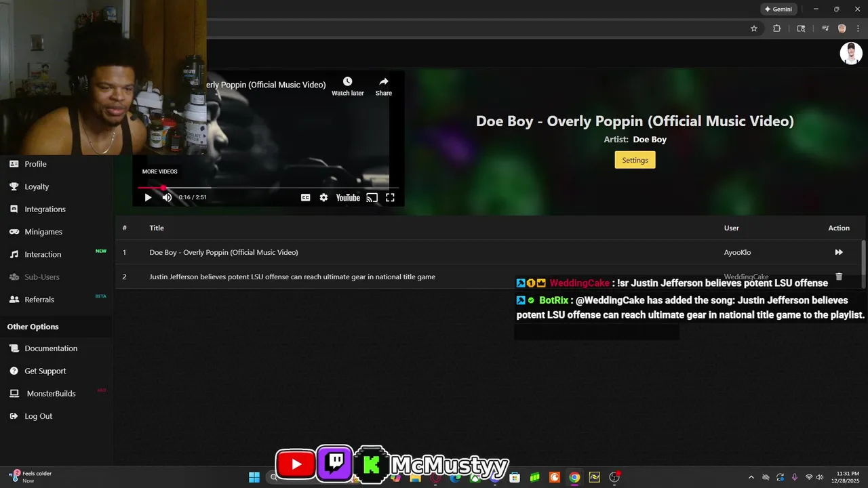Switch to Chrome in the taskbar
The height and width of the screenshot is (488, 868).
[574, 477]
